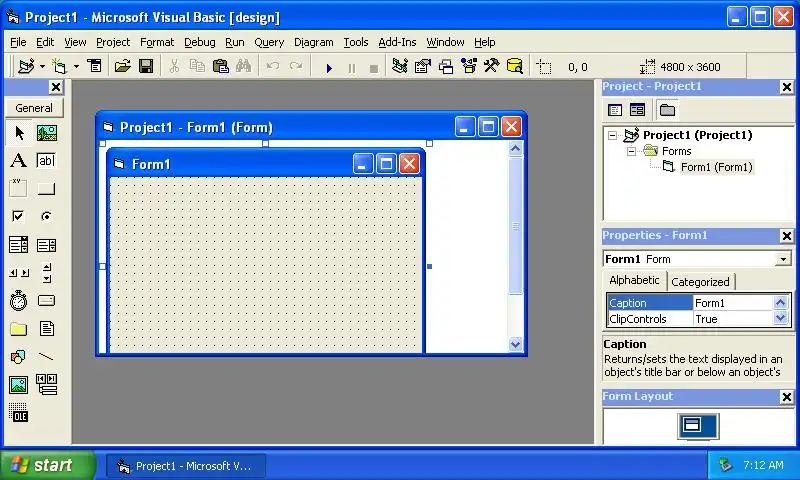Click View Object in the Project panel

[637, 110]
